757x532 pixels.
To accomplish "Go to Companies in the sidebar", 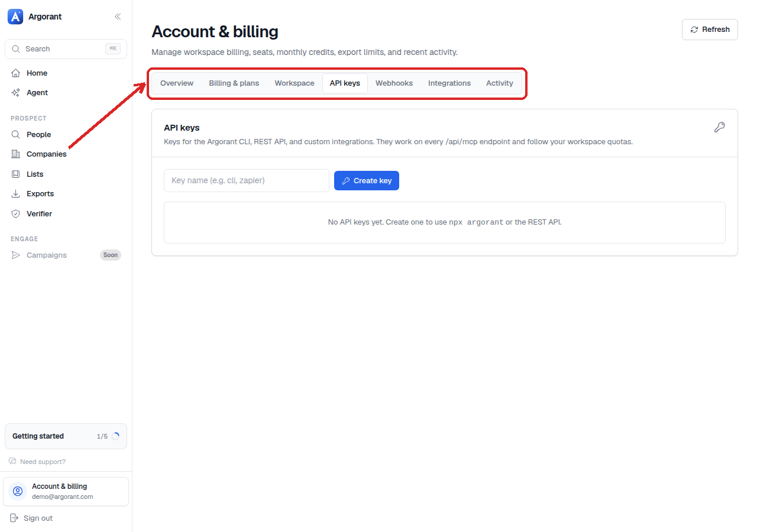I will tap(66, 154).
